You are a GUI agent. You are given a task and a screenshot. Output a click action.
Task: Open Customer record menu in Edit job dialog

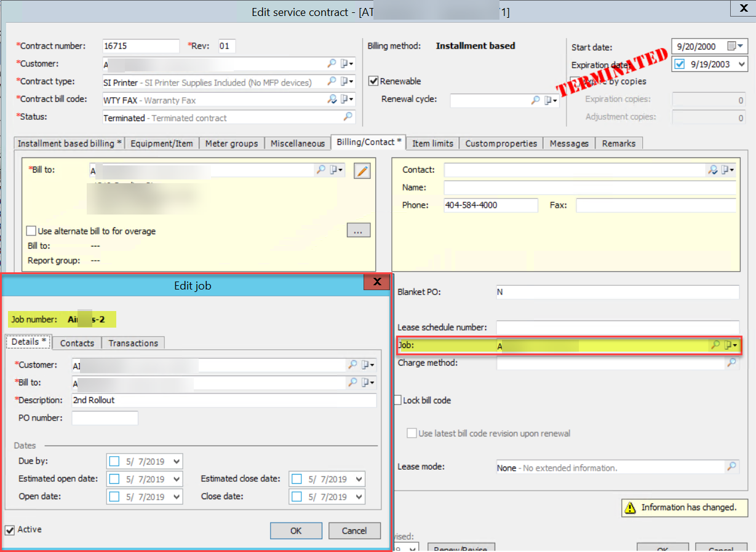click(x=368, y=365)
